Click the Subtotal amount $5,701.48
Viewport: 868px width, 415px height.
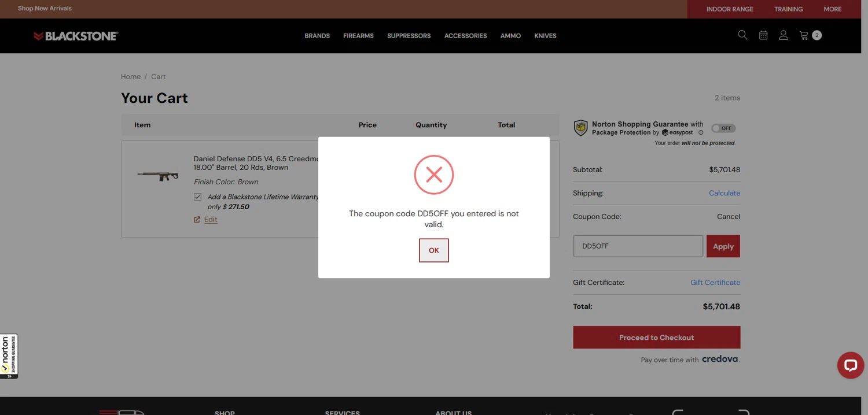(x=724, y=170)
